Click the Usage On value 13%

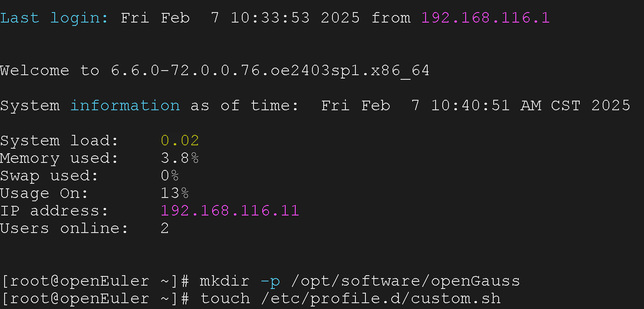tap(175, 193)
